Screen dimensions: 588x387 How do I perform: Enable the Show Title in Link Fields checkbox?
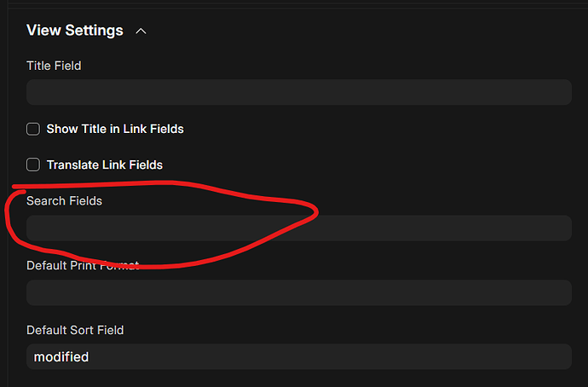(33, 129)
